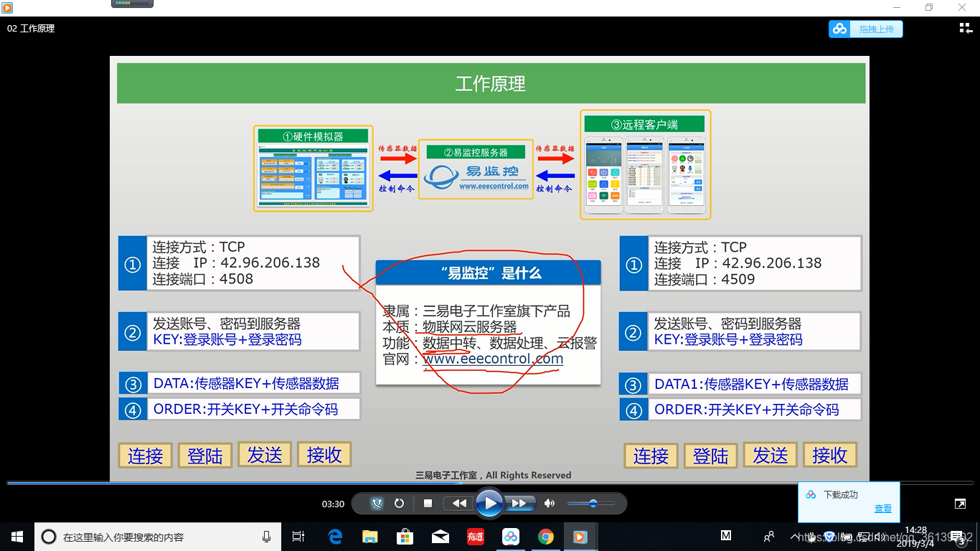Click Cortana circle icon in search box
Image resolution: width=980 pixels, height=551 pixels.
49,537
